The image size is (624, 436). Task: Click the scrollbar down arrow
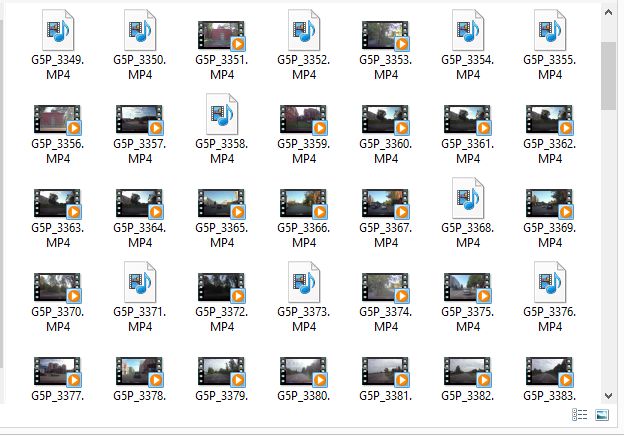(609, 395)
